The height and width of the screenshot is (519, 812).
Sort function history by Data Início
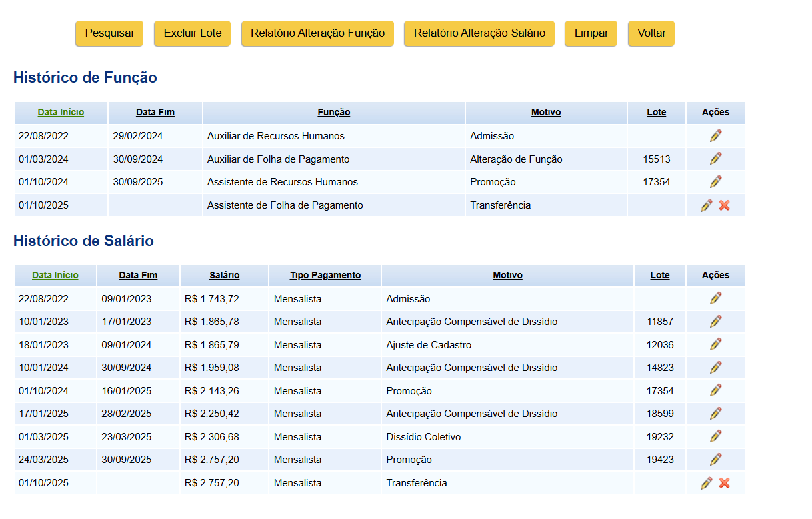61,112
